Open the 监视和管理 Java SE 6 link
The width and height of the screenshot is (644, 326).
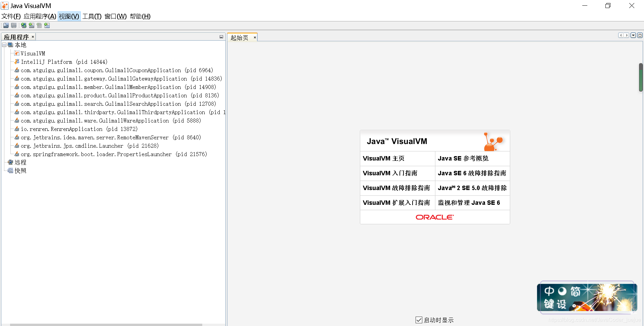click(469, 203)
